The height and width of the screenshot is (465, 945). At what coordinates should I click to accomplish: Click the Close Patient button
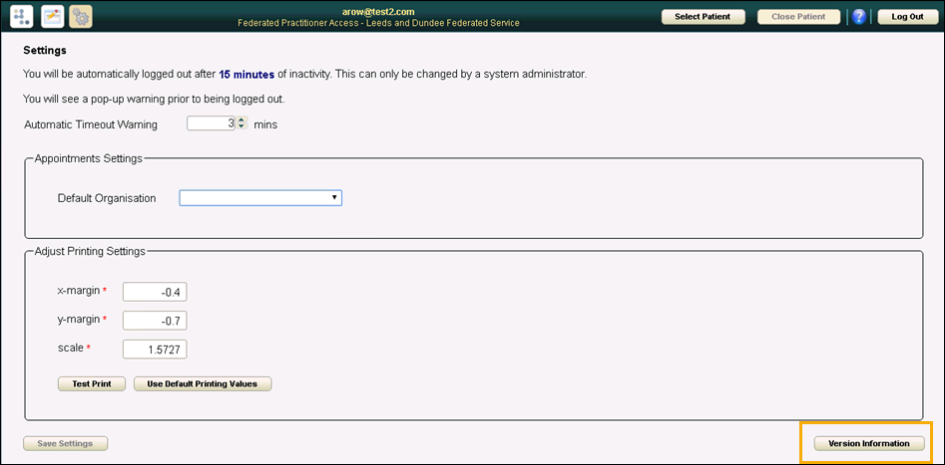click(798, 17)
